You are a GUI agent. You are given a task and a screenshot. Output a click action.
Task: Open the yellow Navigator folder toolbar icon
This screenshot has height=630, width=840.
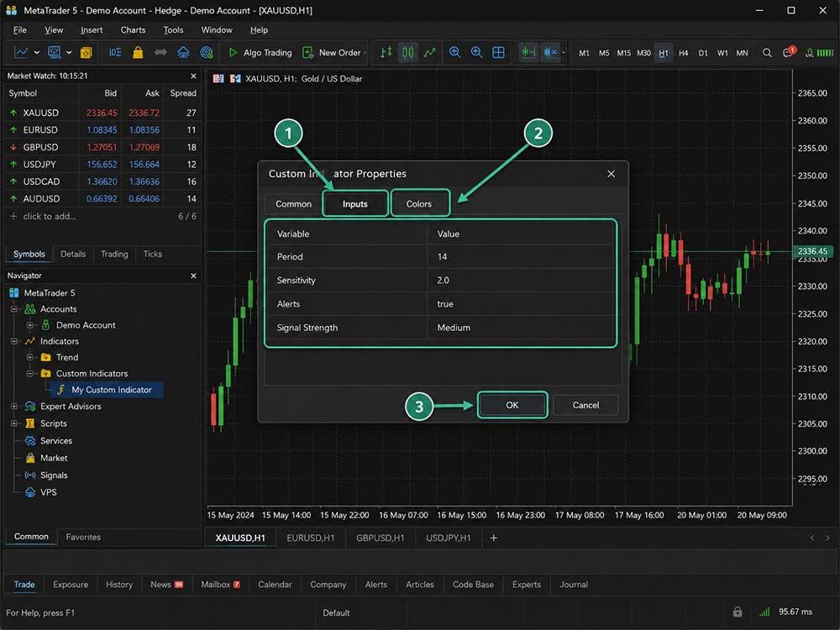pos(87,52)
